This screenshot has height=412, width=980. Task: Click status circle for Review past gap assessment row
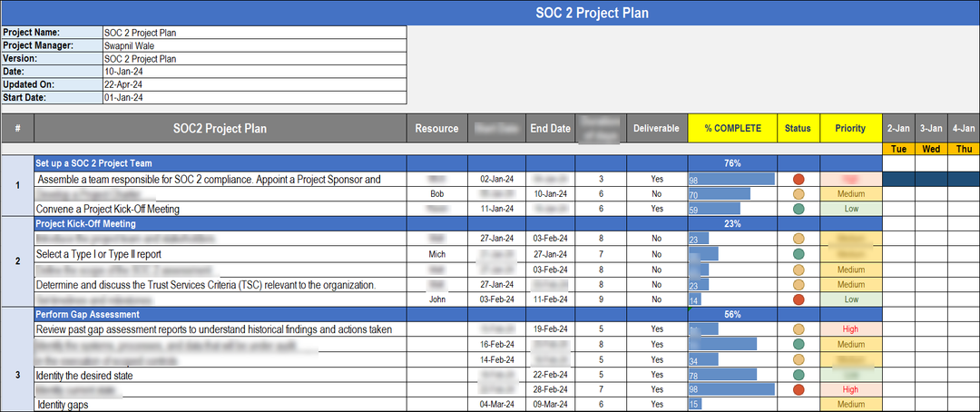click(x=799, y=329)
